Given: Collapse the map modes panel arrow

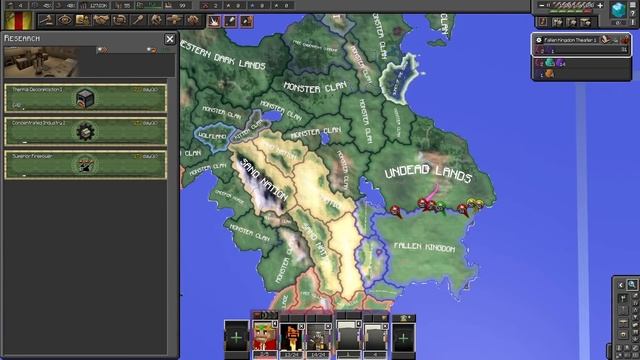Looking at the screenshot, I should click(621, 285).
